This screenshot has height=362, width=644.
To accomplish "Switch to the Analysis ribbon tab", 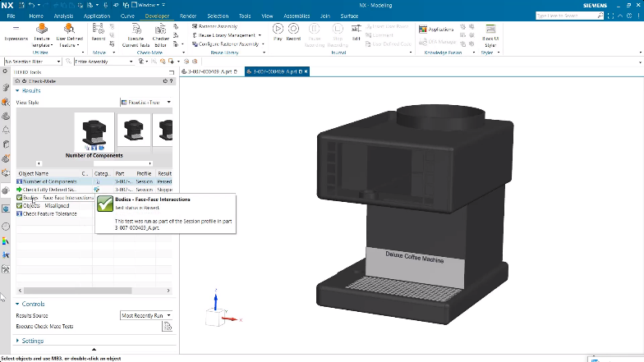I will [x=63, y=16].
